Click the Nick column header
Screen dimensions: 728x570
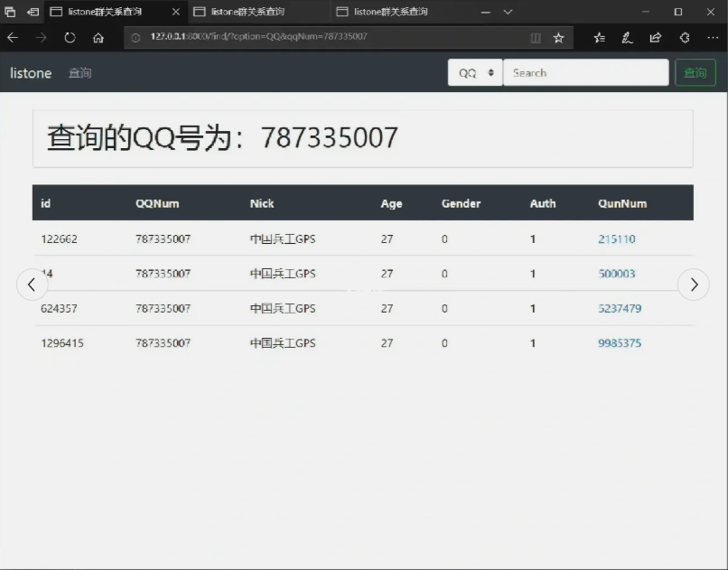pyautogui.click(x=262, y=203)
